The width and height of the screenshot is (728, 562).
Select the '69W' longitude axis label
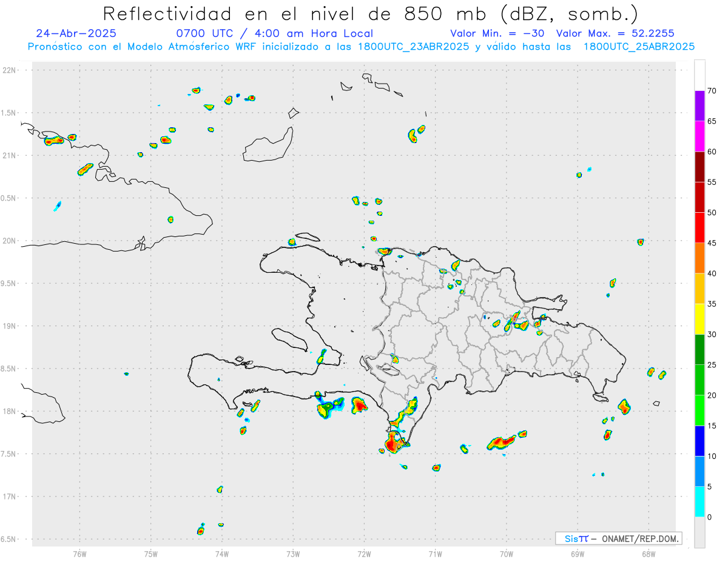click(577, 554)
